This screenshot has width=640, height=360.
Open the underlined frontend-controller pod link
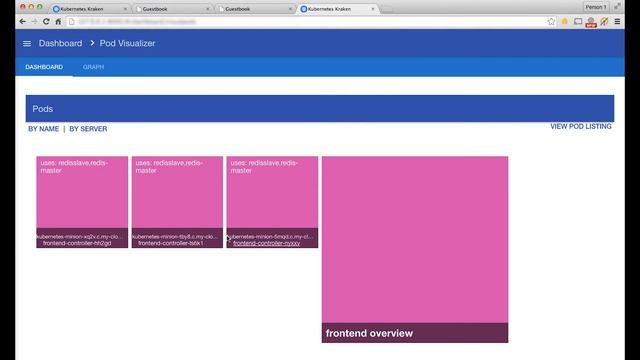[x=267, y=243]
